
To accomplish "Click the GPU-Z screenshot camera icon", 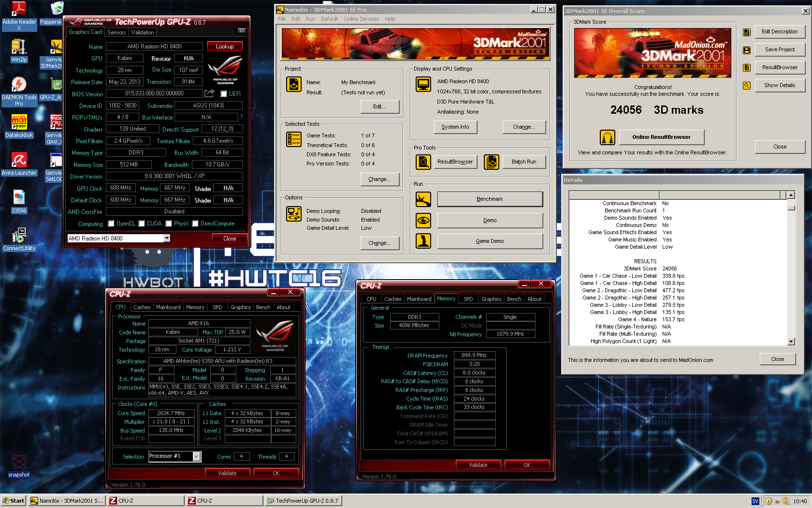I will point(241,30).
